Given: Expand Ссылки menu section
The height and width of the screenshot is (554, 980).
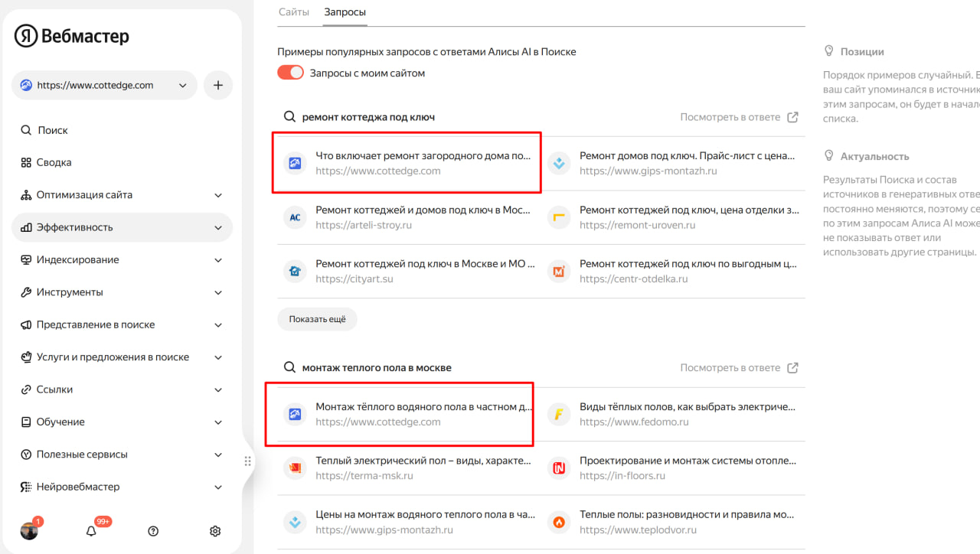Looking at the screenshot, I should tap(218, 389).
